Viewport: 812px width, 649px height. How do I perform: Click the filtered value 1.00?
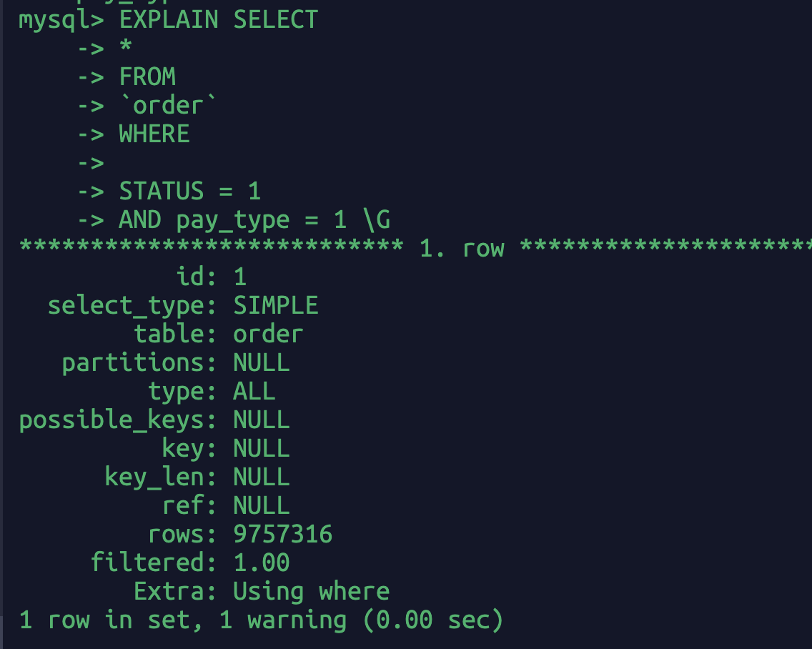262,563
